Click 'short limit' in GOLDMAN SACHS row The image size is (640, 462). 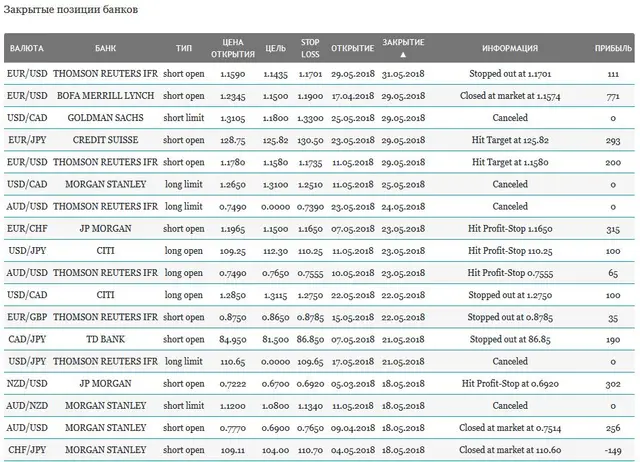(x=184, y=118)
